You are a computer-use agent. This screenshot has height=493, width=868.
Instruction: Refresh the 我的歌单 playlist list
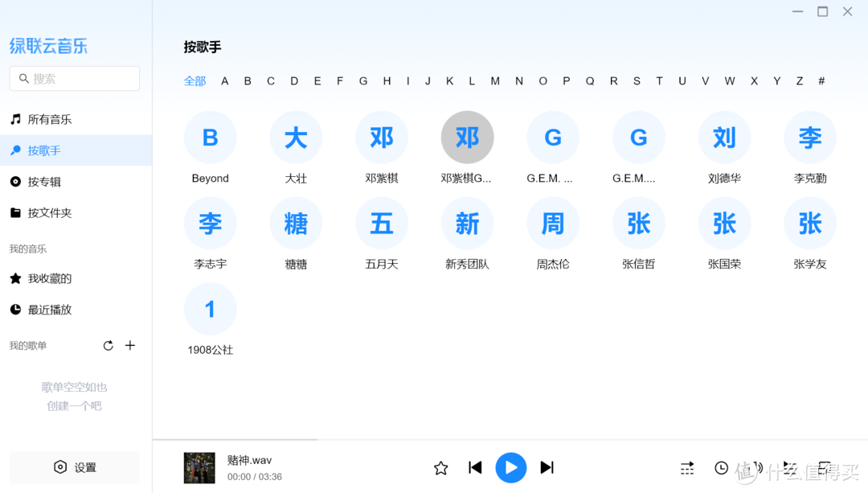click(108, 346)
